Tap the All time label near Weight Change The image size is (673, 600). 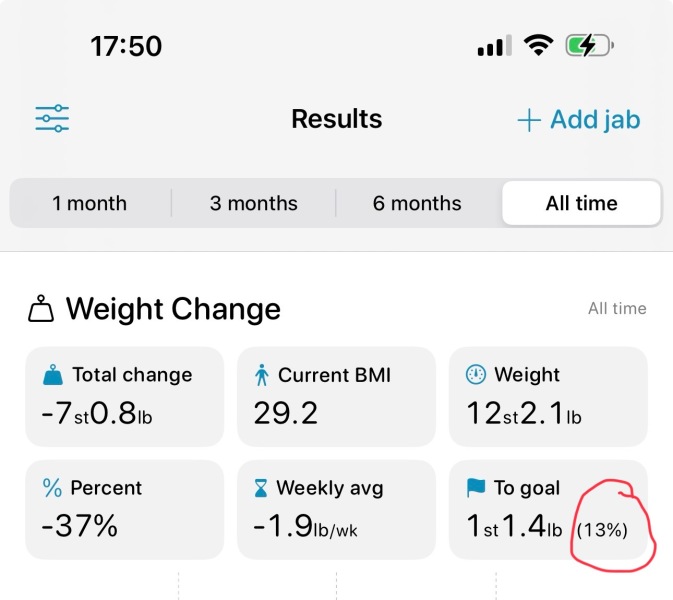(x=617, y=309)
